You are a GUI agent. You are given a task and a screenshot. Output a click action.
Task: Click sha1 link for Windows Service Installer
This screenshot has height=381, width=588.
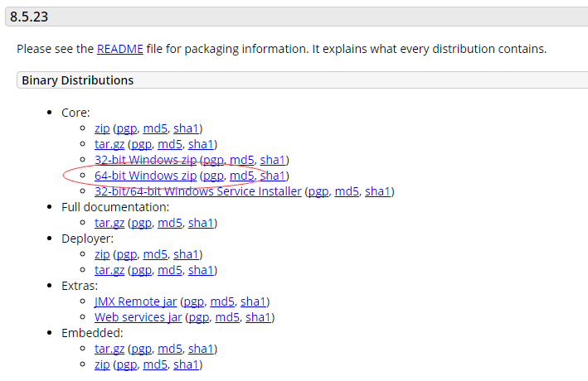click(377, 191)
